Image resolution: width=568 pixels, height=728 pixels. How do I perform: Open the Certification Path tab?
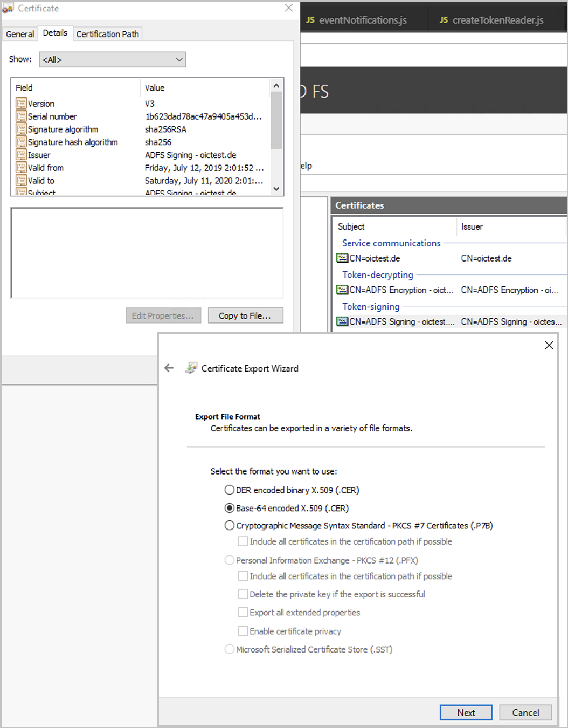click(107, 33)
